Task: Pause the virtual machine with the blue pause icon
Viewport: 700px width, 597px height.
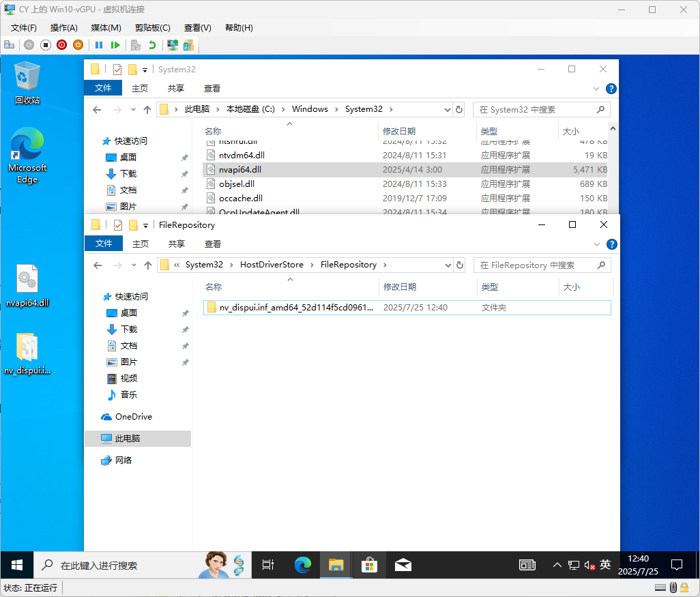Action: pyautogui.click(x=99, y=45)
